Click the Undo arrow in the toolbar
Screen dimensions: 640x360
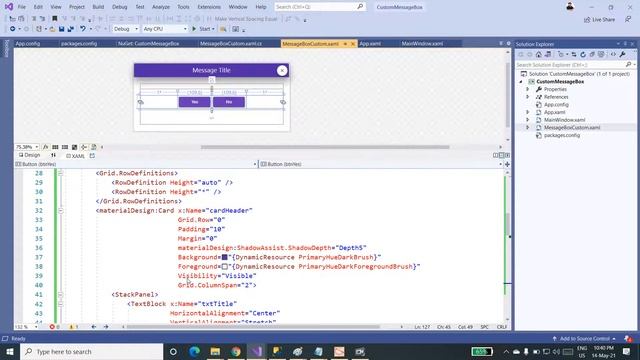(x=83, y=29)
